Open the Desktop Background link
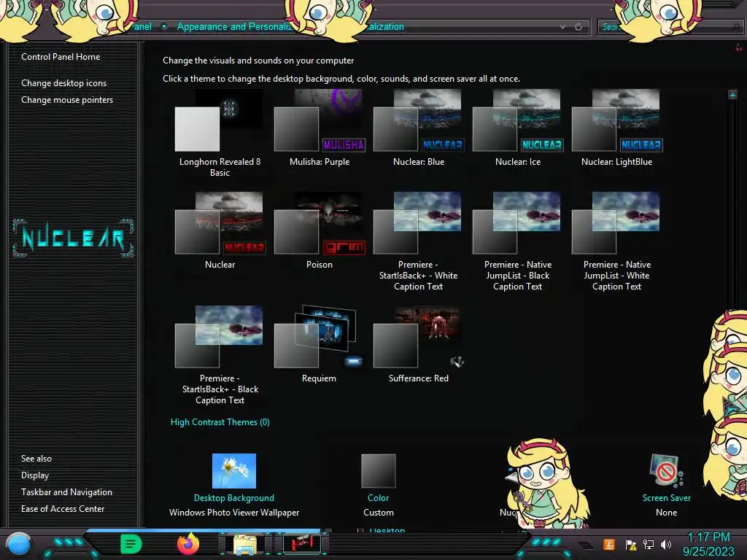Screen dimensions: 747x560 tap(234, 497)
